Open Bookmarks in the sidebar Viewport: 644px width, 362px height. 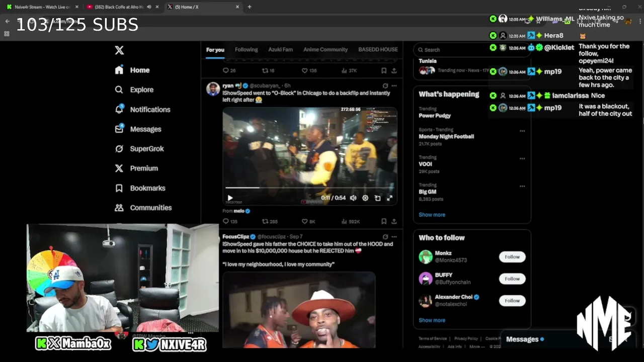tap(140, 188)
